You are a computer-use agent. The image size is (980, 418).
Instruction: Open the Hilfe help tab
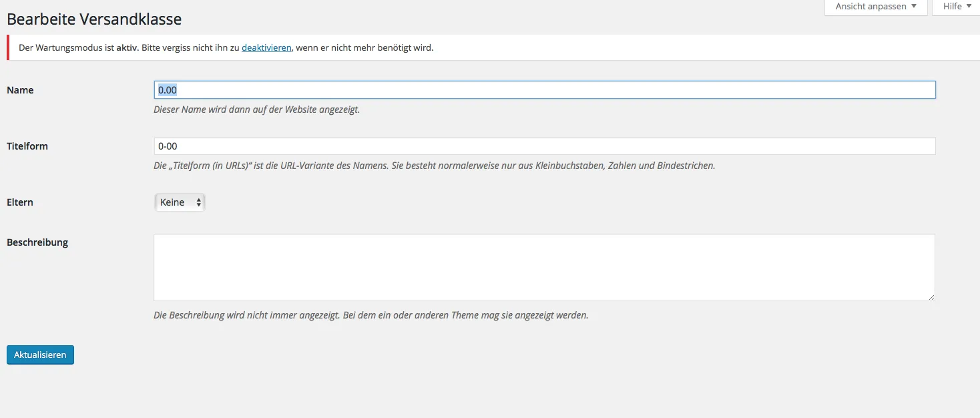[x=957, y=7]
